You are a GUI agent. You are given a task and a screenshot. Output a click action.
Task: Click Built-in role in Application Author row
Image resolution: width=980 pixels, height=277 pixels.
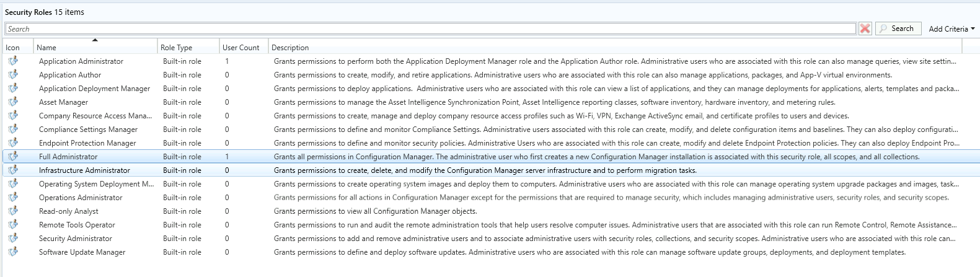(182, 75)
